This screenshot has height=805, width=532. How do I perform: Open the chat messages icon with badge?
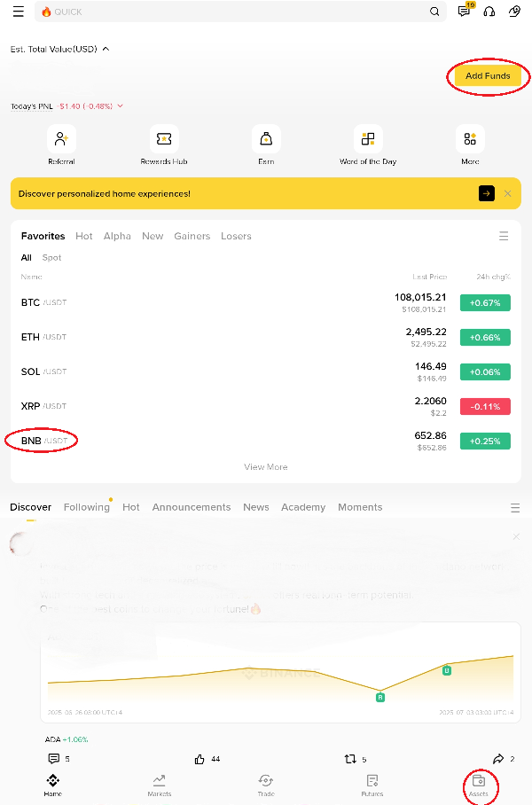[x=465, y=12]
